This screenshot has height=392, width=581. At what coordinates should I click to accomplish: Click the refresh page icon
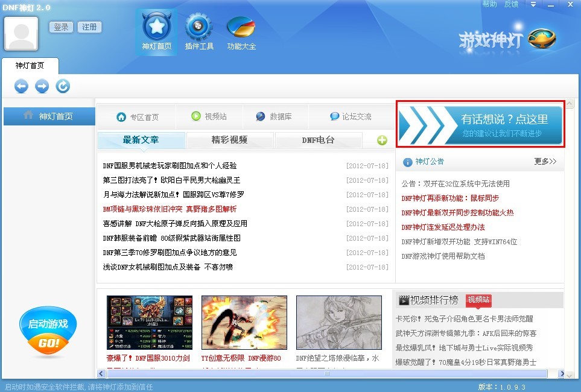[x=63, y=86]
